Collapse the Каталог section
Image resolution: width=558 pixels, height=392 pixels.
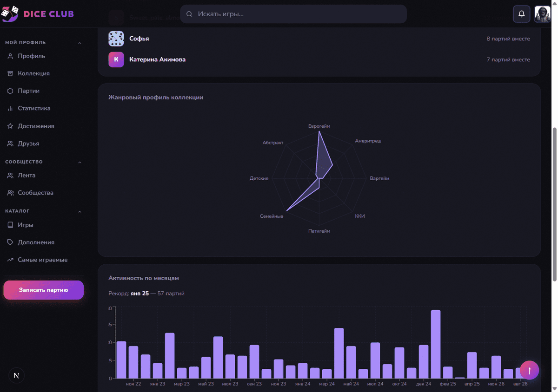coord(80,211)
